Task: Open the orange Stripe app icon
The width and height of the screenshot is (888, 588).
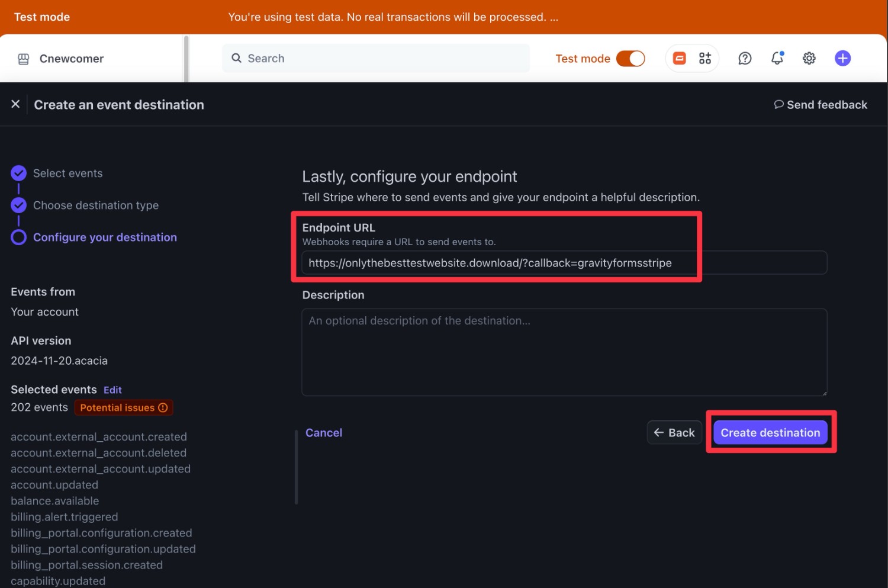Action: [680, 58]
